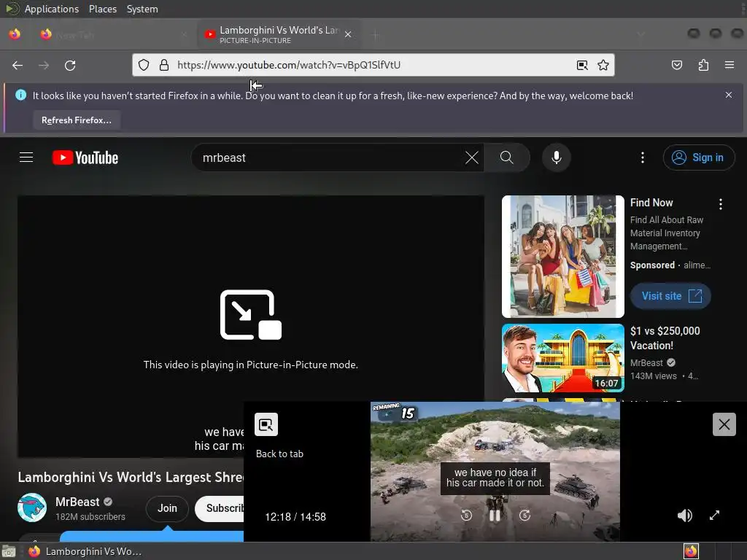Pause the Picture-in-Picture video
Image resolution: width=747 pixels, height=560 pixels.
495,516
